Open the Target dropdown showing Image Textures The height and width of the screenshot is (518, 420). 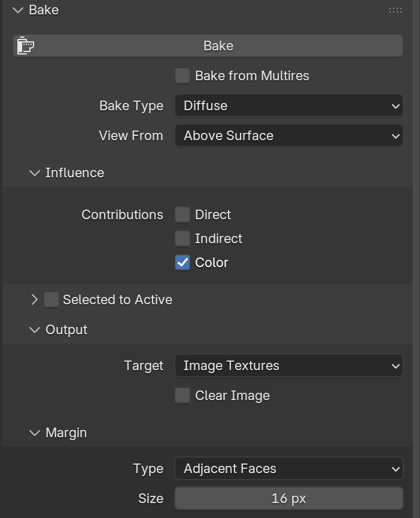pos(289,366)
